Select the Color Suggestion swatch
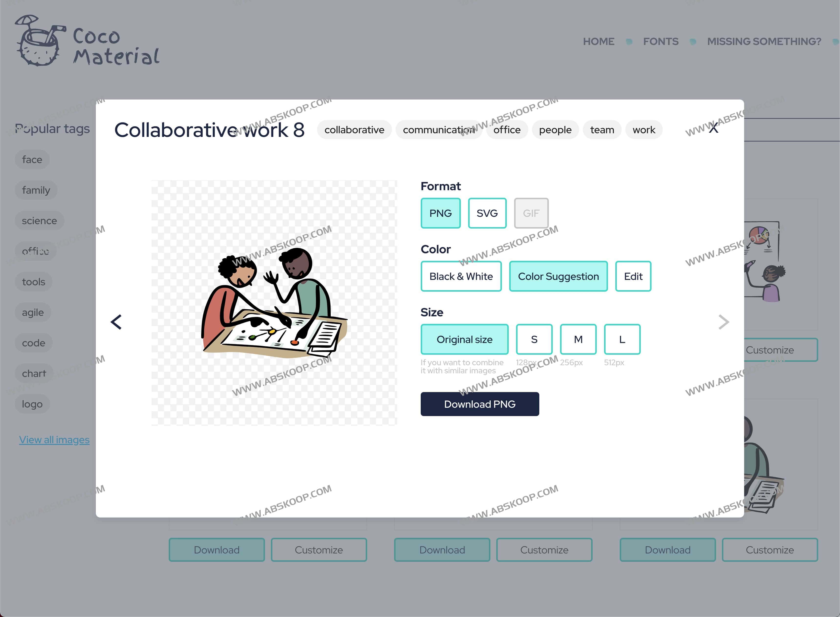Image resolution: width=840 pixels, height=617 pixels. coord(558,276)
